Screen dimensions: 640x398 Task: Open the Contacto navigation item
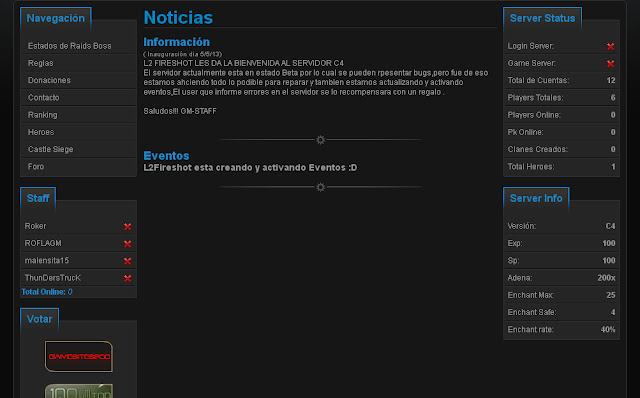point(44,98)
